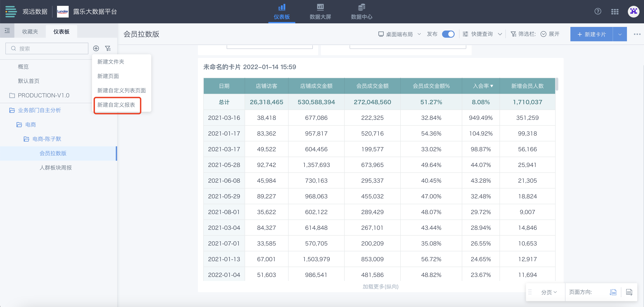Select portrait page orientation icon
The image size is (644, 307).
coord(613,292)
